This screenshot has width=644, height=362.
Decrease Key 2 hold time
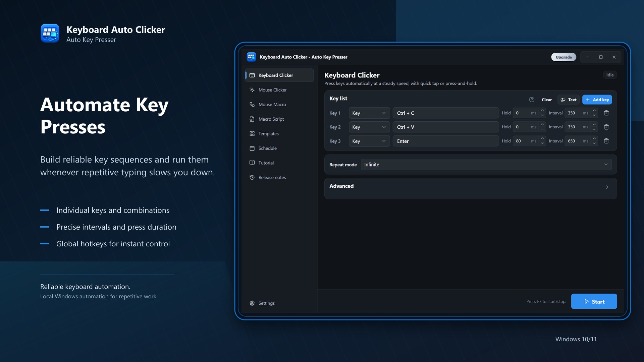tap(542, 130)
